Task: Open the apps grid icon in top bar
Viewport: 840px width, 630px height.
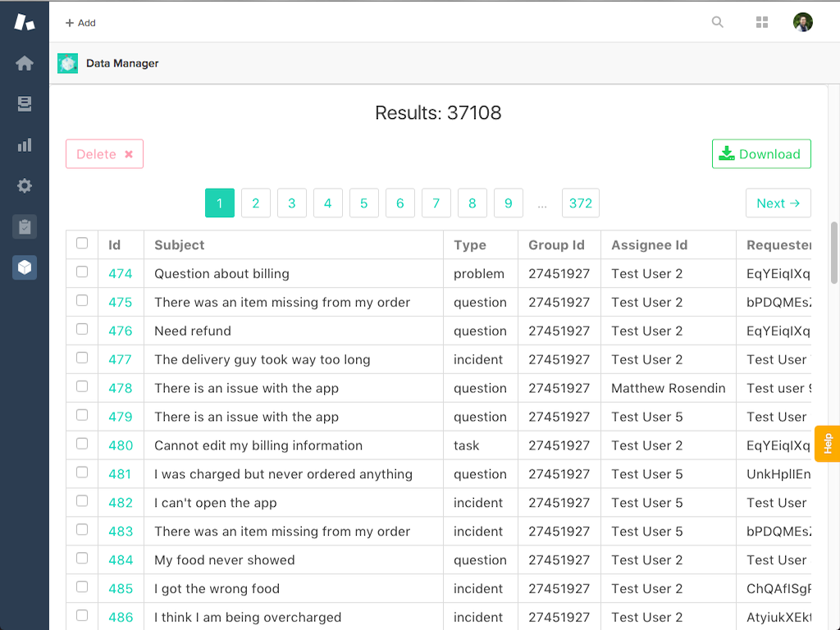Action: click(761, 22)
